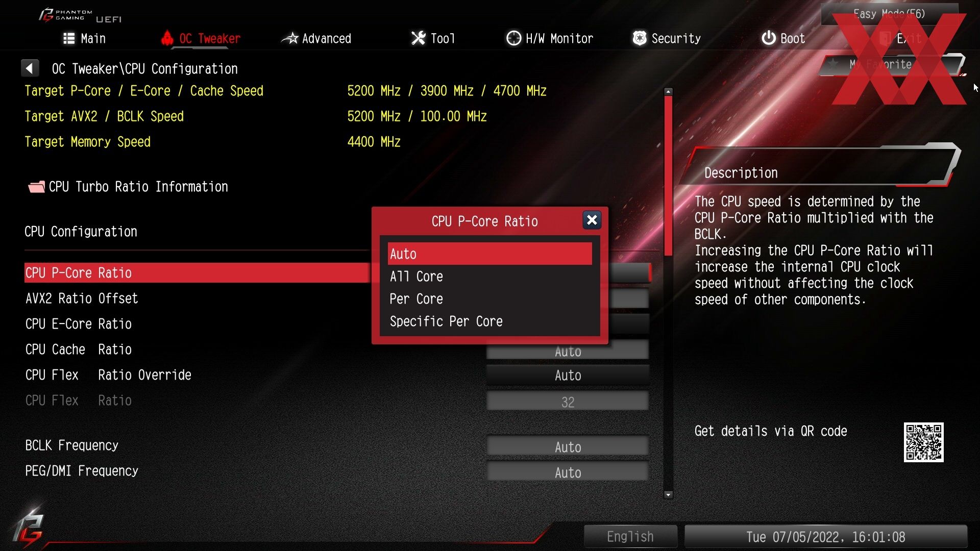This screenshot has width=980, height=551.
Task: Open the CPU Turbo Ratio Information folder
Action: pos(128,187)
